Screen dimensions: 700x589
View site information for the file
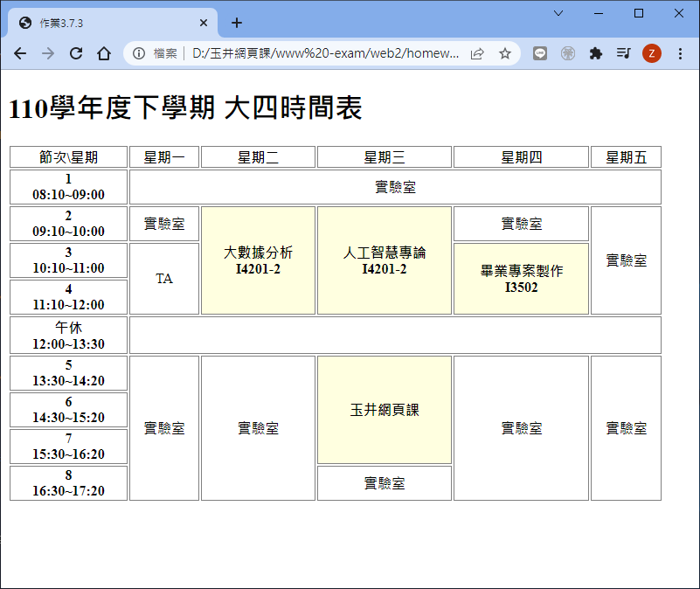pyautogui.click(x=139, y=53)
